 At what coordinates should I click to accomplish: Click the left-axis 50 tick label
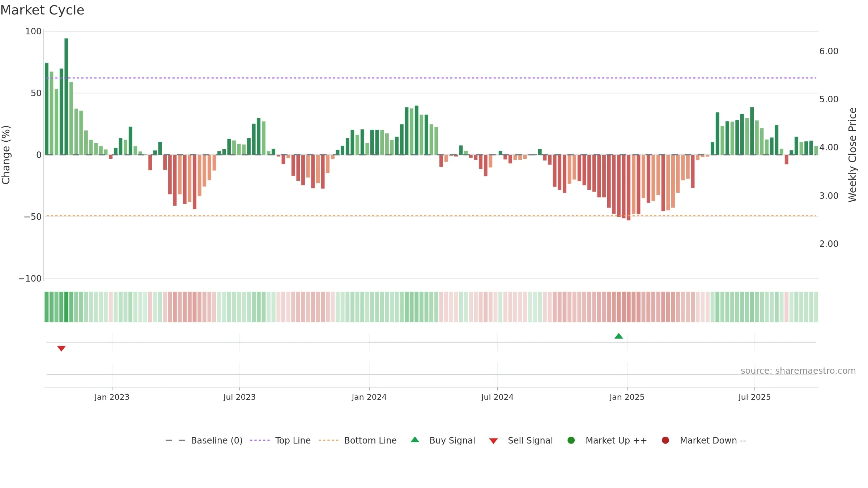(36, 93)
